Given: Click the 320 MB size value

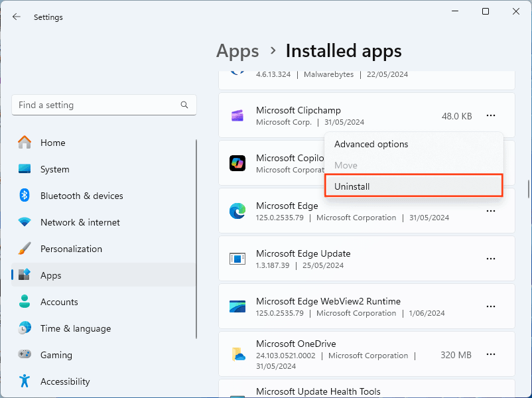Looking at the screenshot, I should pyautogui.click(x=456, y=355).
